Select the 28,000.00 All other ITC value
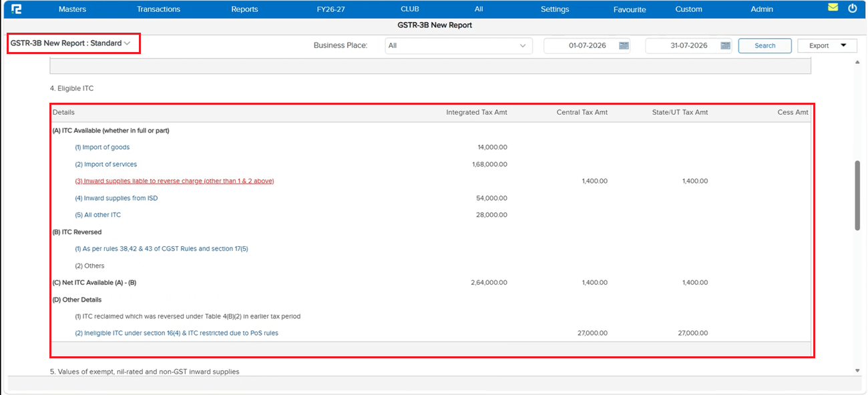 (x=492, y=215)
